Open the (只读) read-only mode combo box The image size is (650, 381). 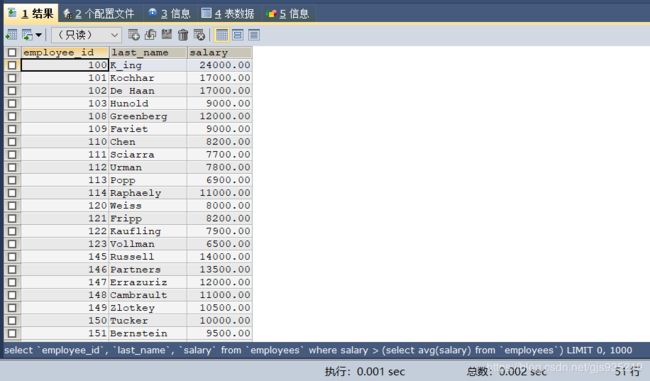87,35
